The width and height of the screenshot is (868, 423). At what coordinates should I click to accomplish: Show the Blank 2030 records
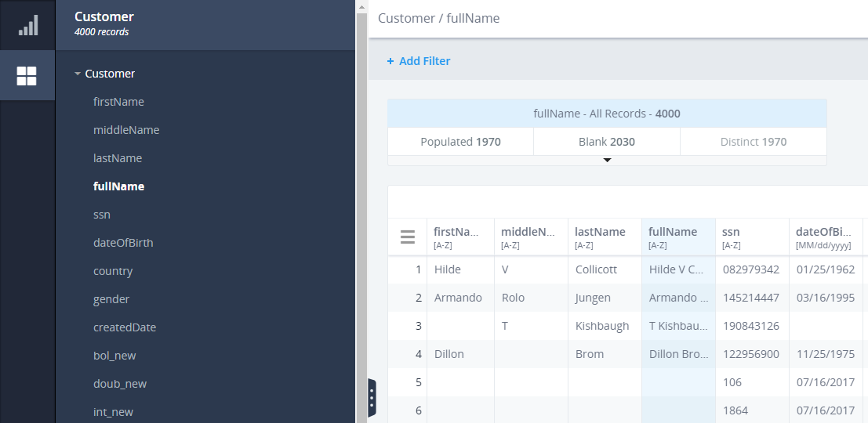click(x=607, y=142)
